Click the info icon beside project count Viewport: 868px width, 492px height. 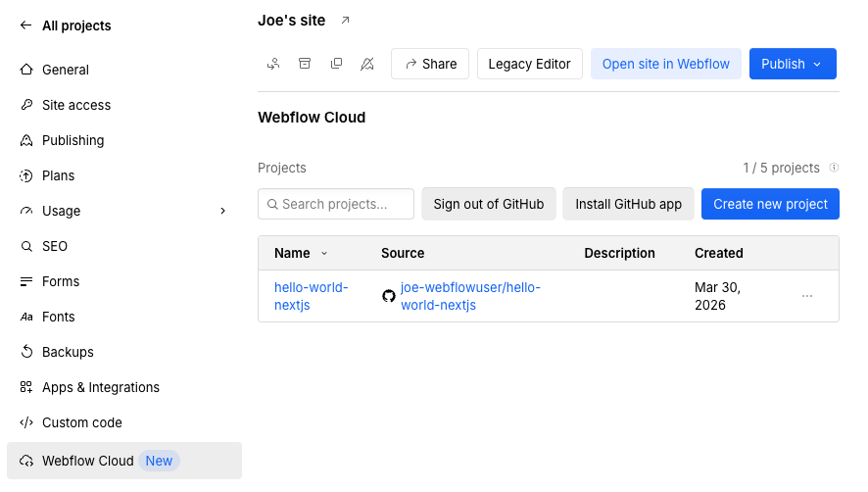tap(834, 168)
